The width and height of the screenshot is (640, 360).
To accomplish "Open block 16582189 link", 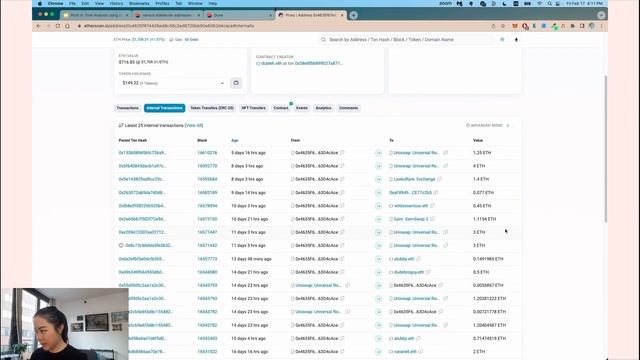I will (x=207, y=193).
